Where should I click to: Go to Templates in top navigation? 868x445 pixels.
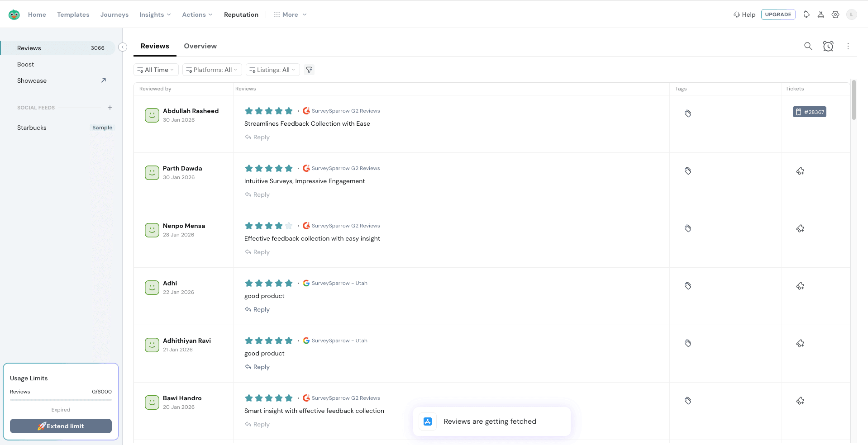pyautogui.click(x=73, y=14)
